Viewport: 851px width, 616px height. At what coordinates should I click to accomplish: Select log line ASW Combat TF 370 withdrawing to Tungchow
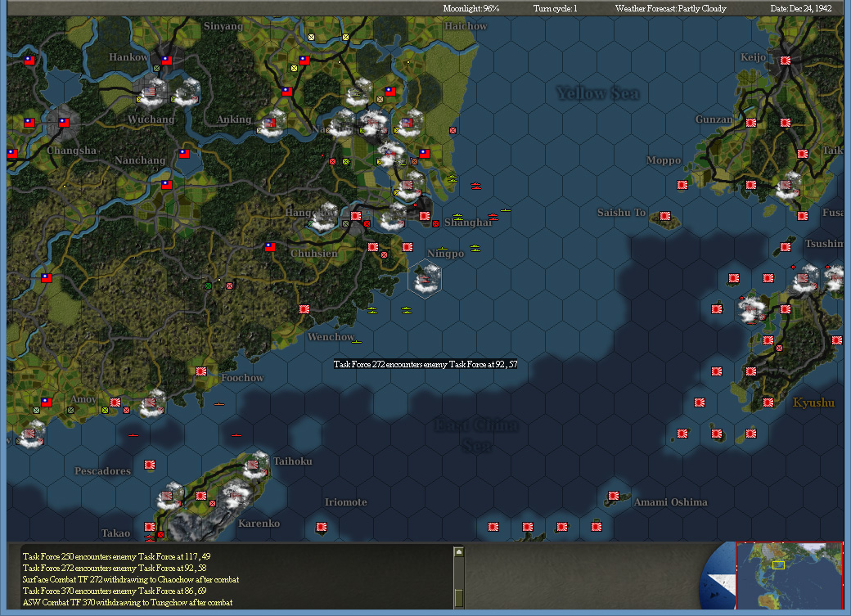(x=128, y=602)
